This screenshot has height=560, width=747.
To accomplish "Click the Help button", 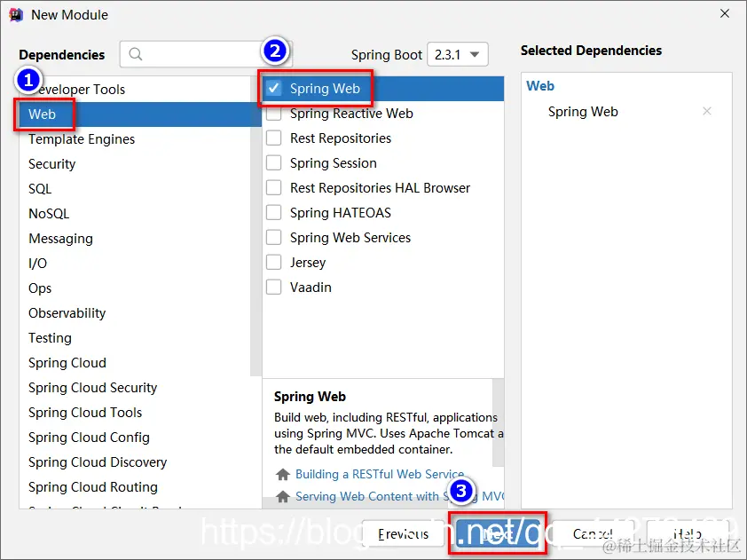I will click(688, 533).
